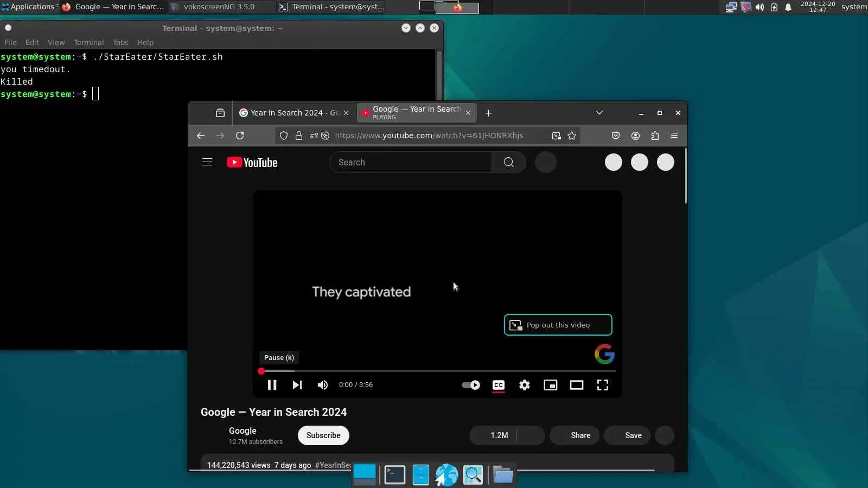Open the network tray icon
This screenshot has height=488, width=868.
tap(731, 7)
